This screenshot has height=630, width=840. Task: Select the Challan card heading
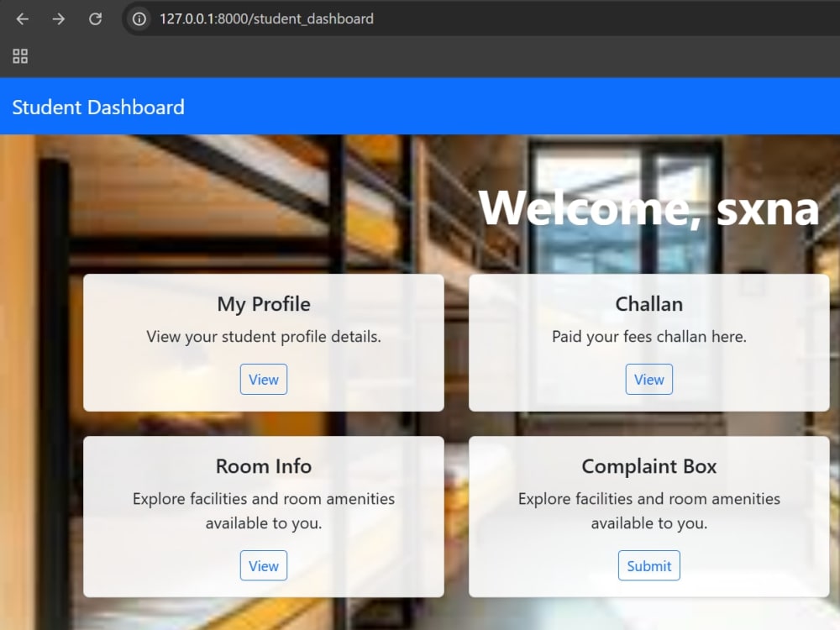point(648,304)
